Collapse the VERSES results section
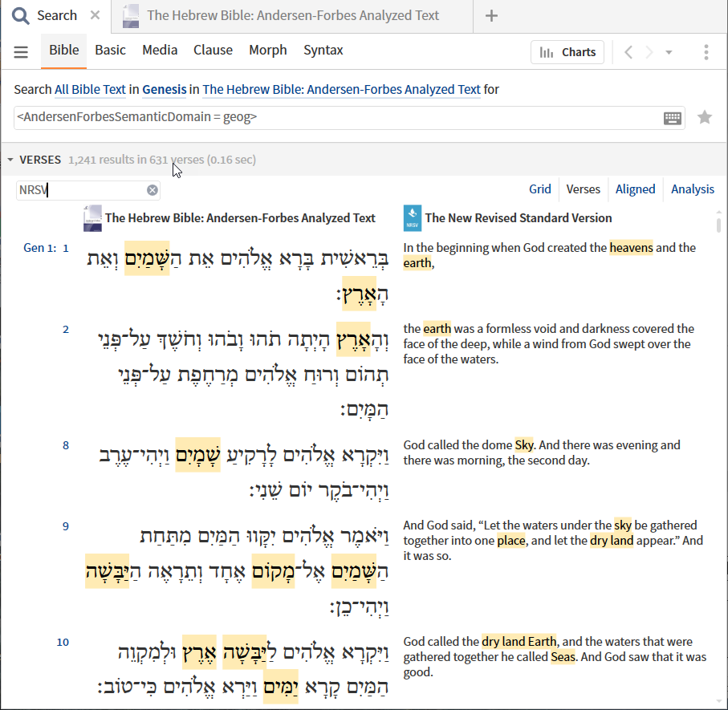The height and width of the screenshot is (710, 728). [10, 160]
